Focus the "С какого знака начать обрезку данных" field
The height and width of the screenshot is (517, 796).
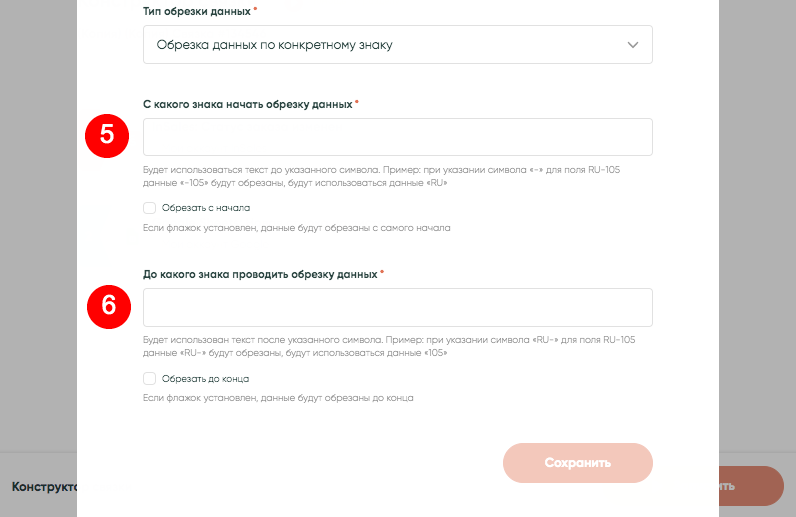(x=397, y=137)
